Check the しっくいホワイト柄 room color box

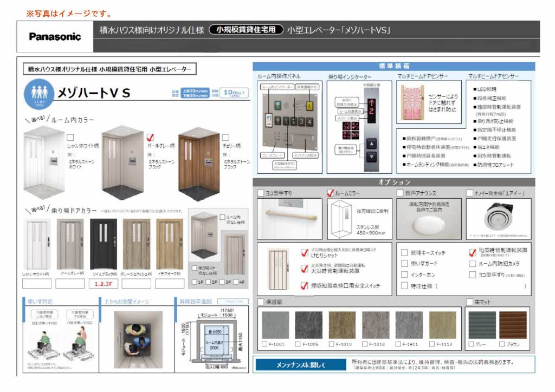click(70, 138)
